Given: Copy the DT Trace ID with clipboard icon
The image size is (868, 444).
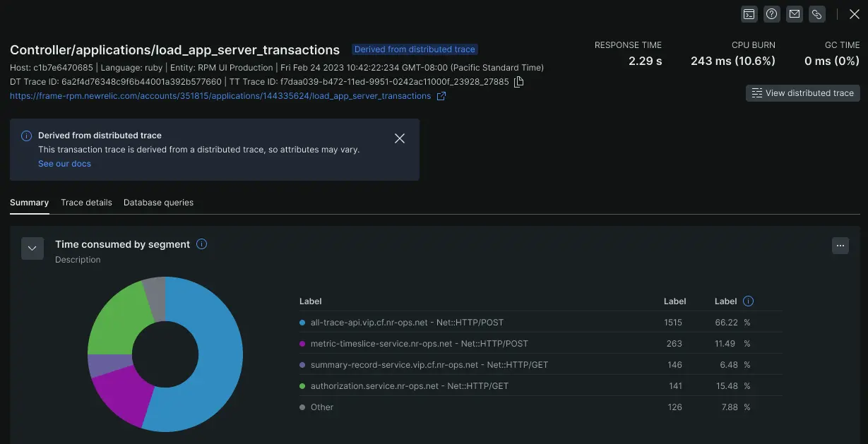Looking at the screenshot, I should [x=519, y=82].
